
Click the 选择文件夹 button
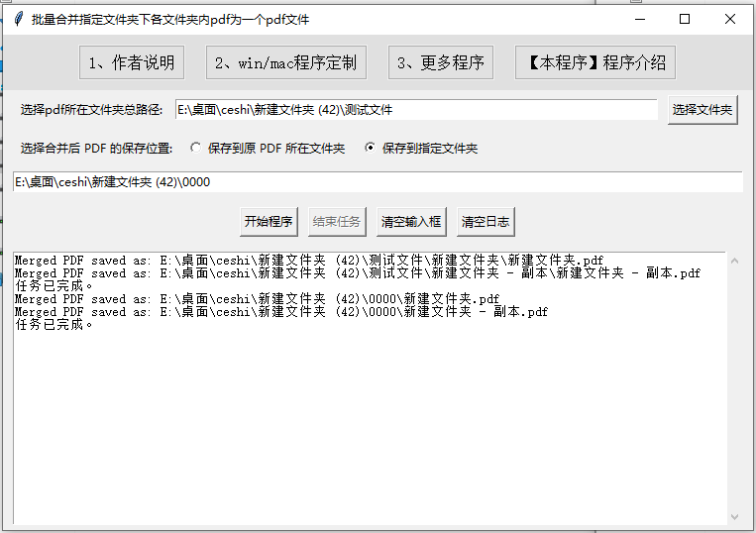[702, 110]
